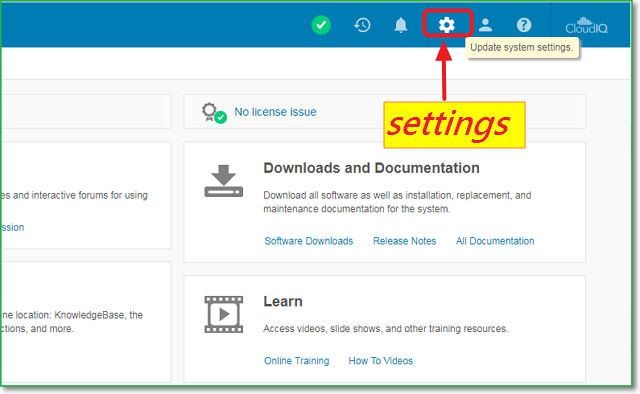Launch CloudIQ from the header logo
The height and width of the screenshot is (394, 640).
(586, 25)
